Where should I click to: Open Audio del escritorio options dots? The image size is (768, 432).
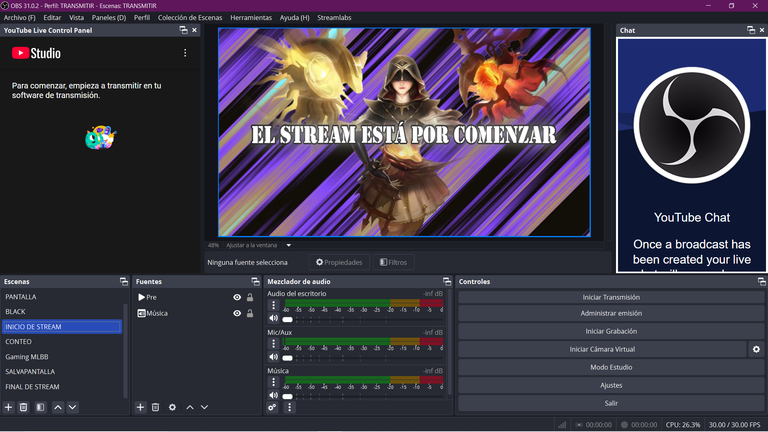click(x=273, y=305)
